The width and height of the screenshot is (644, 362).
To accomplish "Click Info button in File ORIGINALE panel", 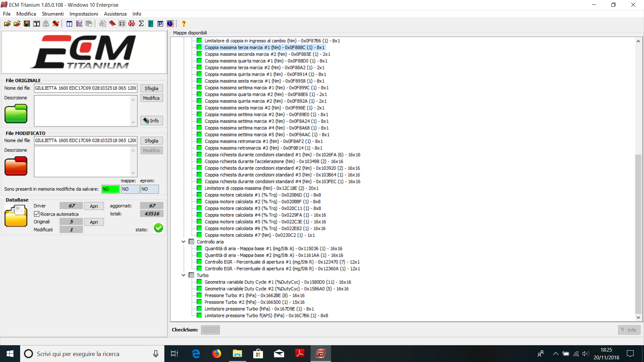I will coord(152,121).
